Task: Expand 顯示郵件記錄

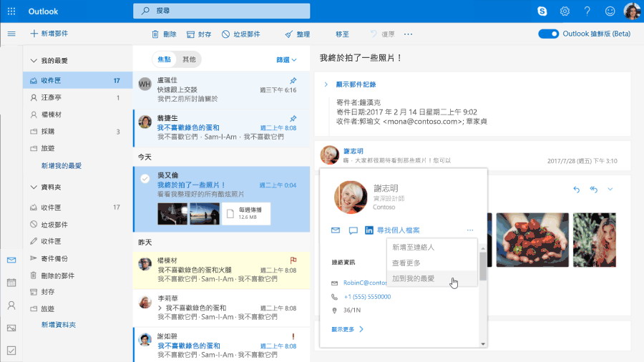Action: (x=356, y=84)
